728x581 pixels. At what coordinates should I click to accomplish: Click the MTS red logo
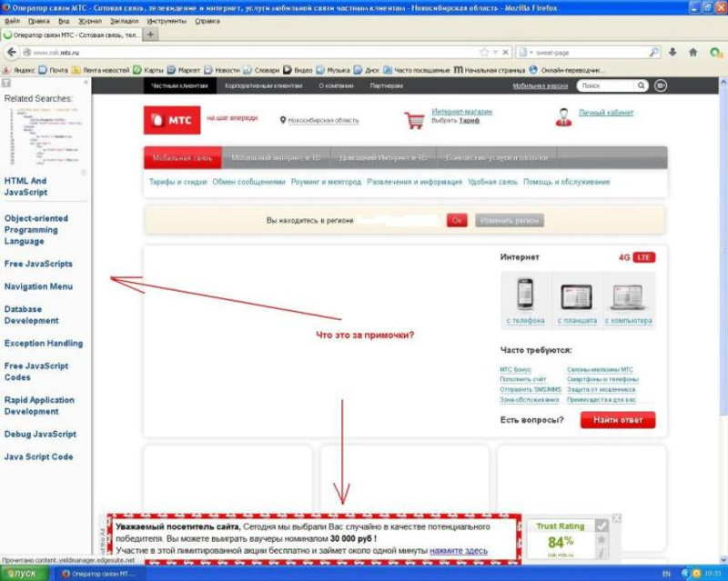(172, 120)
